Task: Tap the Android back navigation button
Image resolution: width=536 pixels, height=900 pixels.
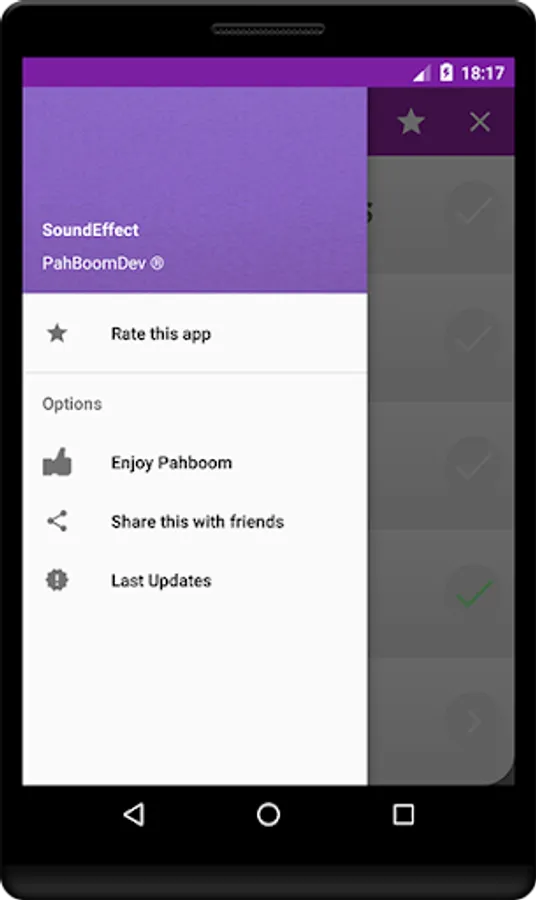Action: (x=134, y=814)
